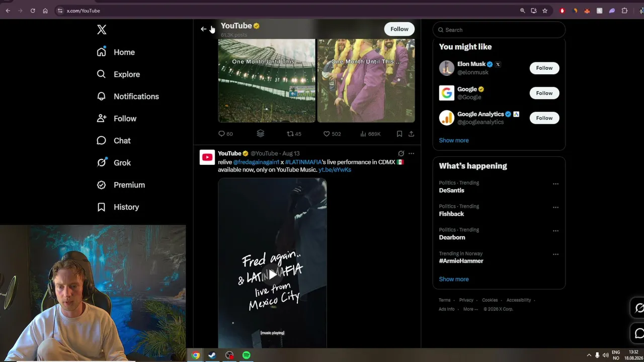Follow Google
644x362 pixels.
(544, 93)
